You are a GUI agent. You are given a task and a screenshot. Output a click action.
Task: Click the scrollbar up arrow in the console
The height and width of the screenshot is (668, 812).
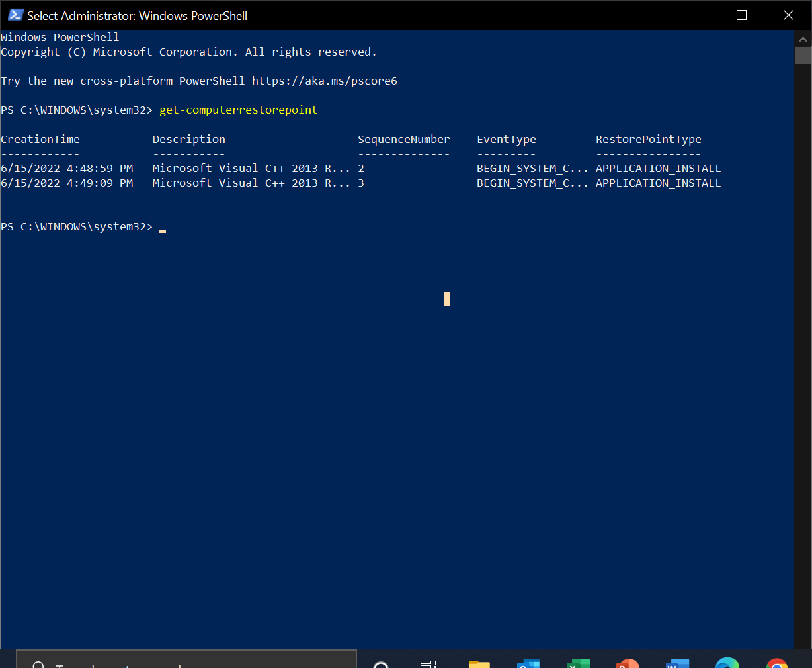(803, 38)
